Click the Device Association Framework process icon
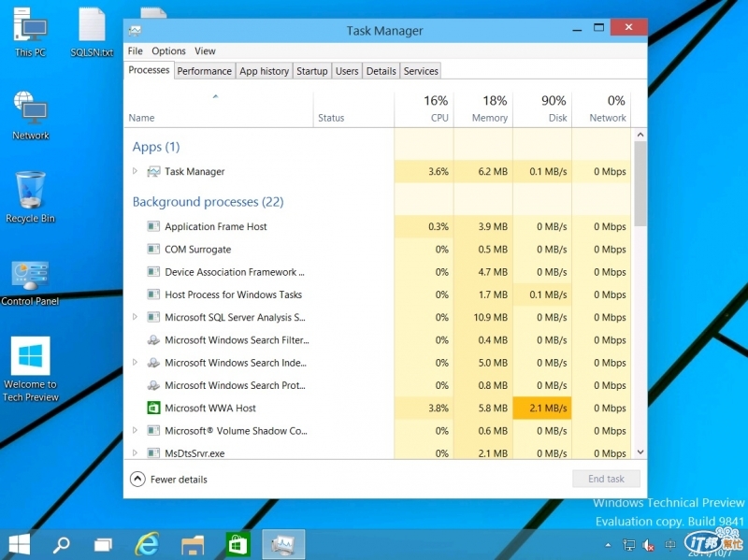The width and height of the screenshot is (748, 560). [x=153, y=272]
